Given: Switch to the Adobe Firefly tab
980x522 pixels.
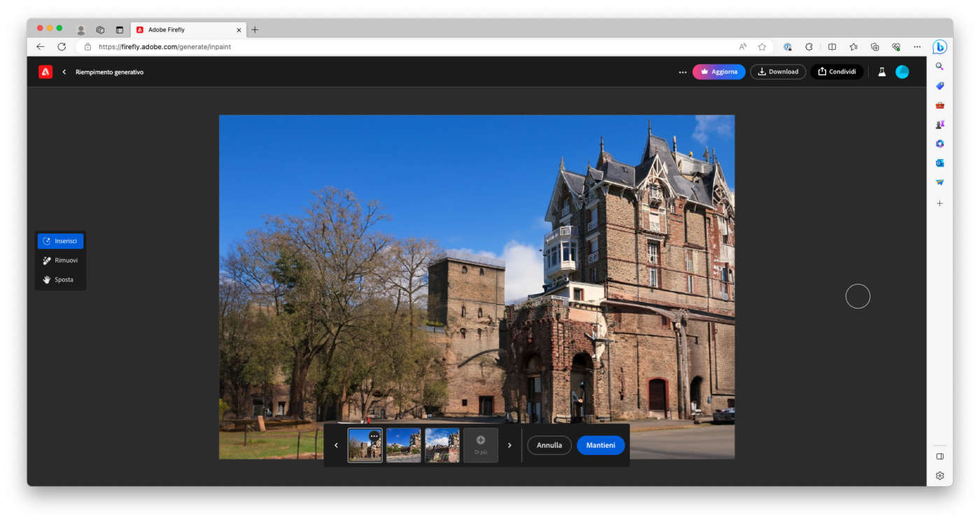Looking at the screenshot, I should coord(188,30).
